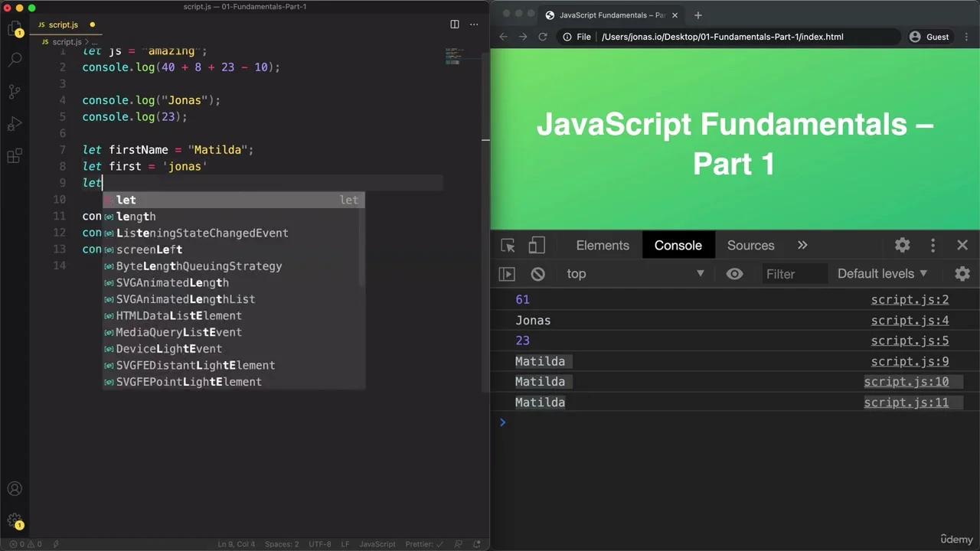Go forward in the Chrome browser
Image resolution: width=980 pixels, height=551 pixels.
pos(523,37)
